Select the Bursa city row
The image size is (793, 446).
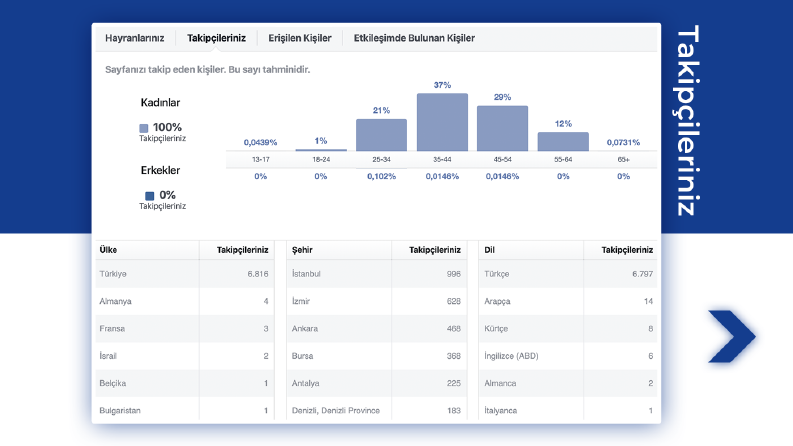[377, 356]
